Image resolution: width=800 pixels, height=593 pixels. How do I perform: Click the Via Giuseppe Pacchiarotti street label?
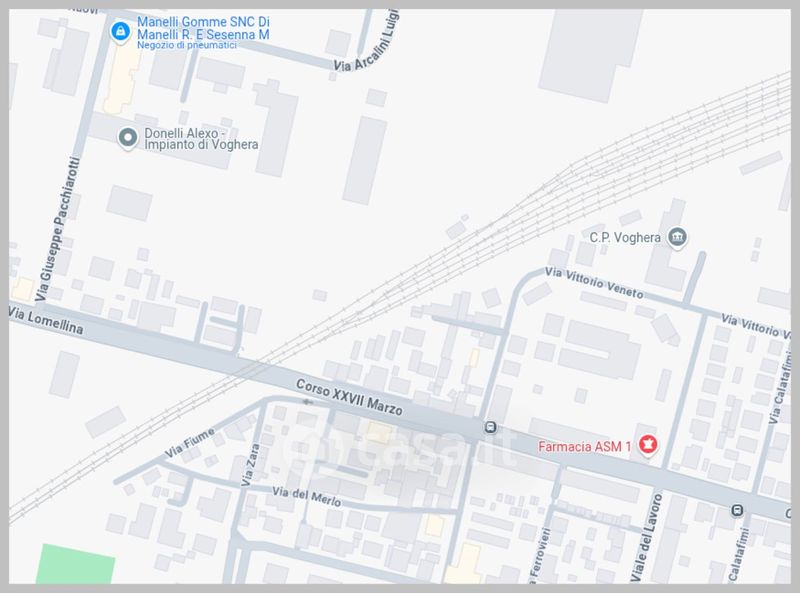(x=58, y=229)
